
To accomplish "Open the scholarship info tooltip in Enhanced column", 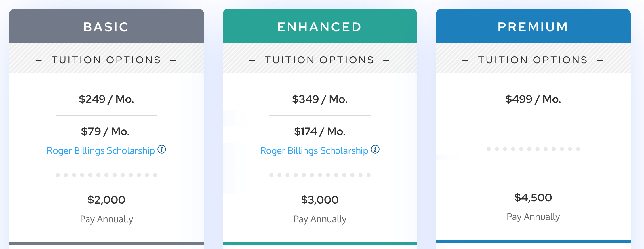I will (x=376, y=150).
